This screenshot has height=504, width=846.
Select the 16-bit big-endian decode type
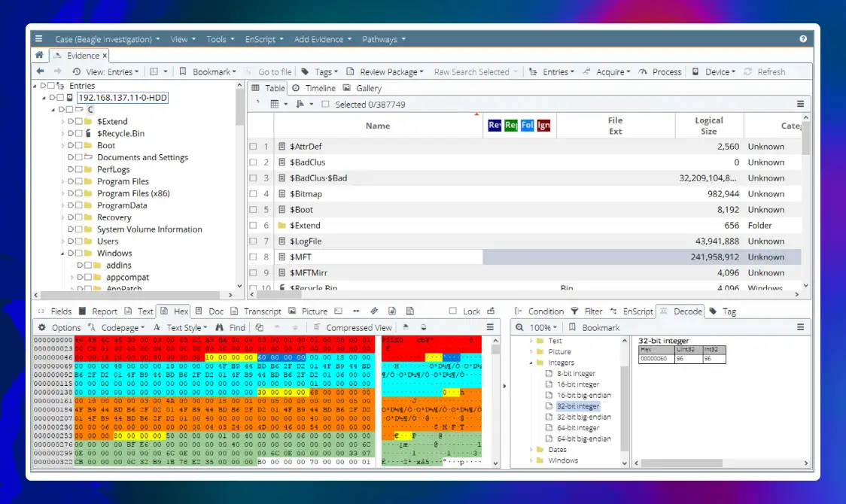(584, 395)
